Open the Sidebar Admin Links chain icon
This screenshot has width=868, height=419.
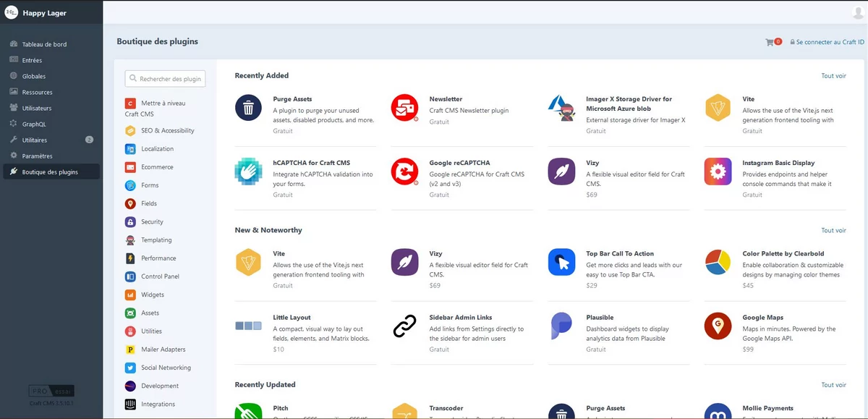coord(404,326)
